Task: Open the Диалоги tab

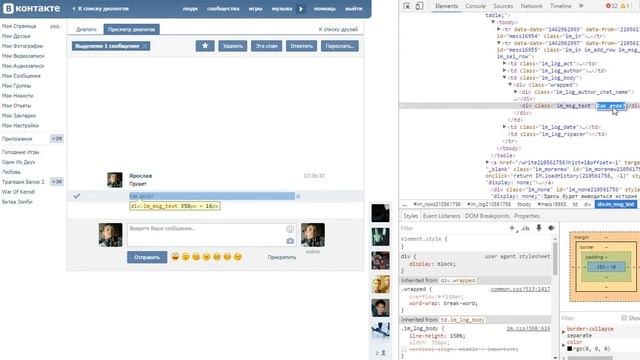Action: point(86,29)
